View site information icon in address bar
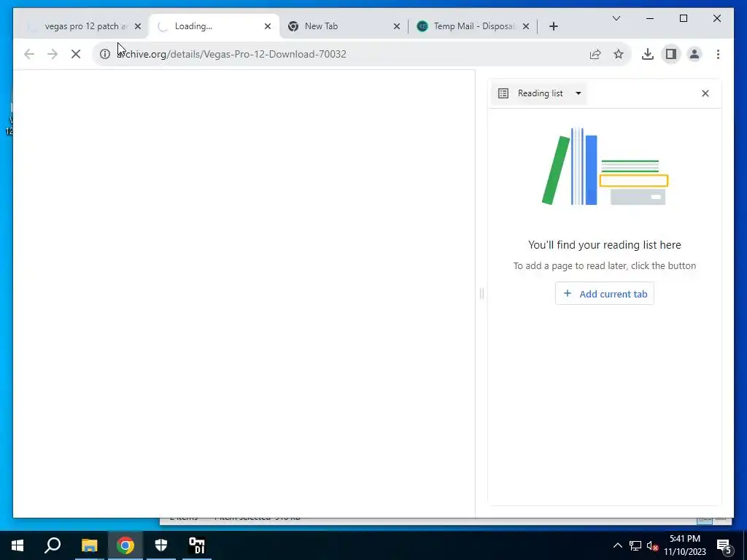The width and height of the screenshot is (747, 560). click(105, 54)
